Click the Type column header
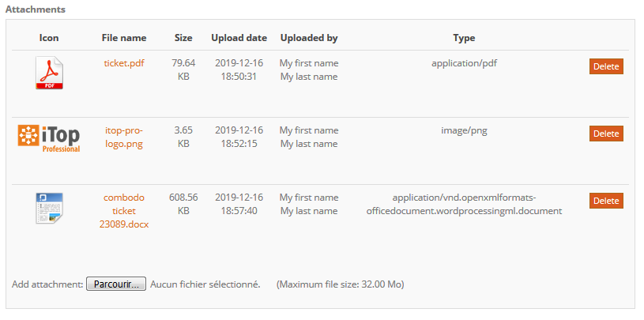The height and width of the screenshot is (320, 644). point(464,38)
